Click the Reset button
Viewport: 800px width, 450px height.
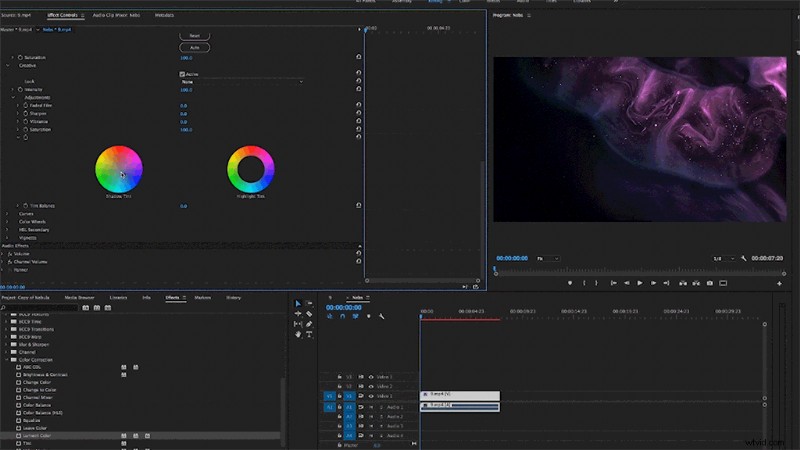(x=194, y=36)
